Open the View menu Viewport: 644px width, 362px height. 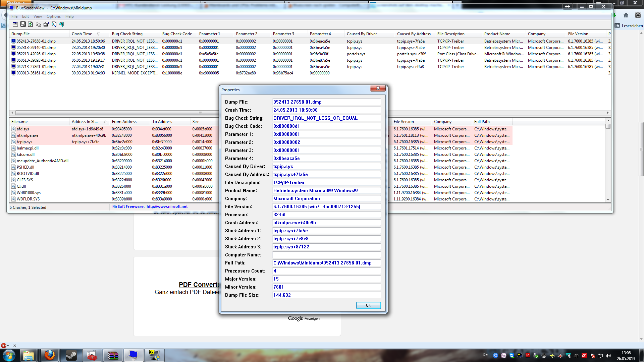(x=38, y=16)
